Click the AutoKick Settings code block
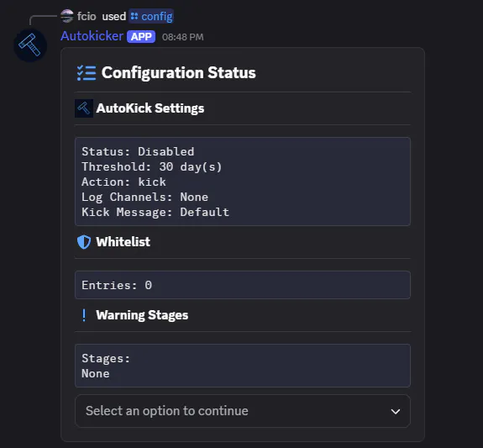 click(243, 182)
